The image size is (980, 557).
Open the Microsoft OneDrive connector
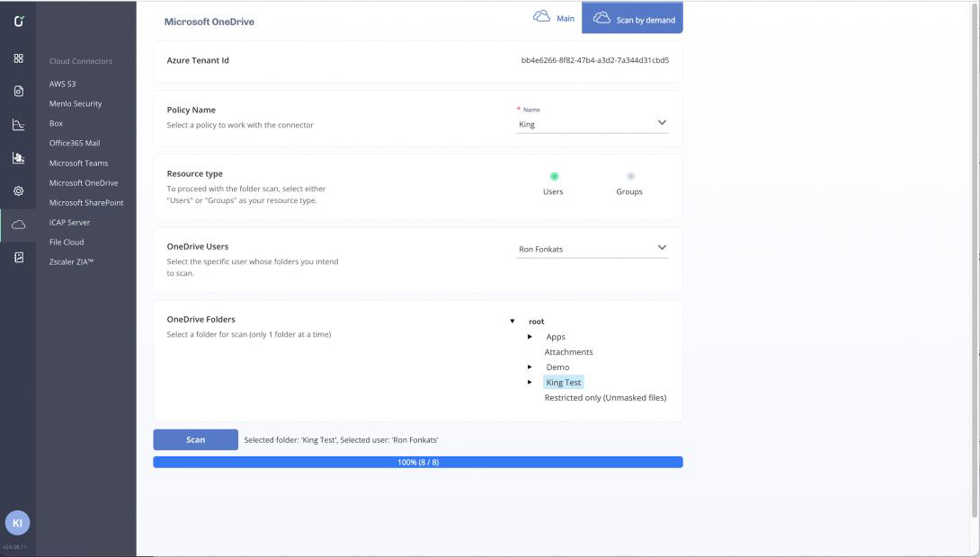84,183
